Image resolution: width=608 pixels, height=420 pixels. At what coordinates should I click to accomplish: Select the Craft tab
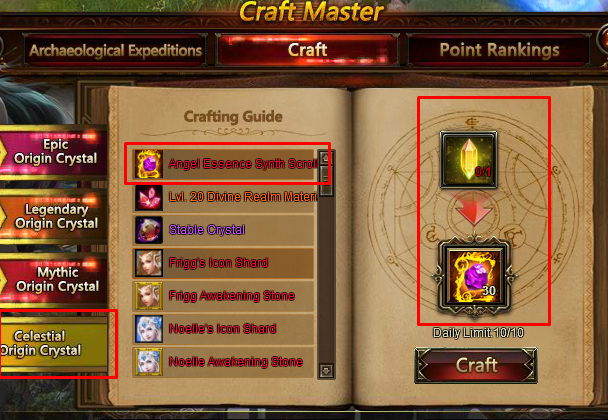307,50
